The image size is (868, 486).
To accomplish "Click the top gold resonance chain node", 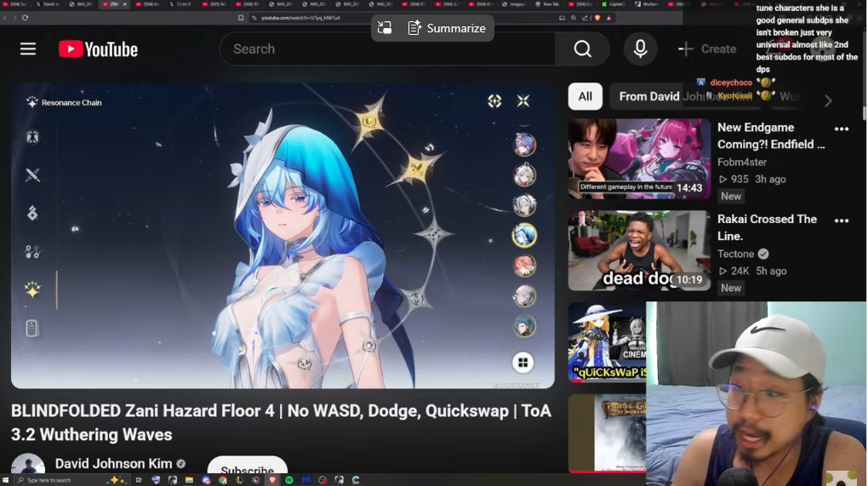I will [x=369, y=121].
